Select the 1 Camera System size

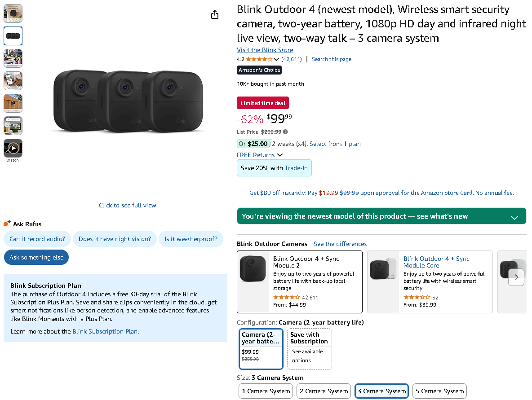pos(266,391)
